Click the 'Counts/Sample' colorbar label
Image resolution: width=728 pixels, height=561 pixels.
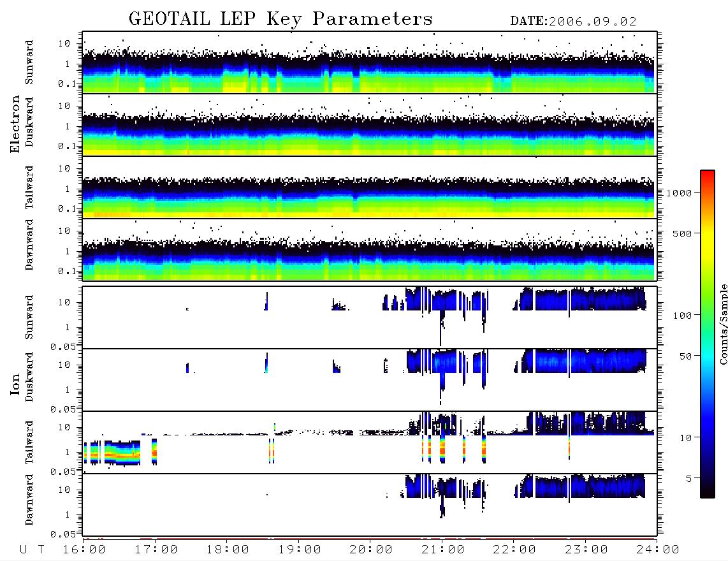pos(723,324)
